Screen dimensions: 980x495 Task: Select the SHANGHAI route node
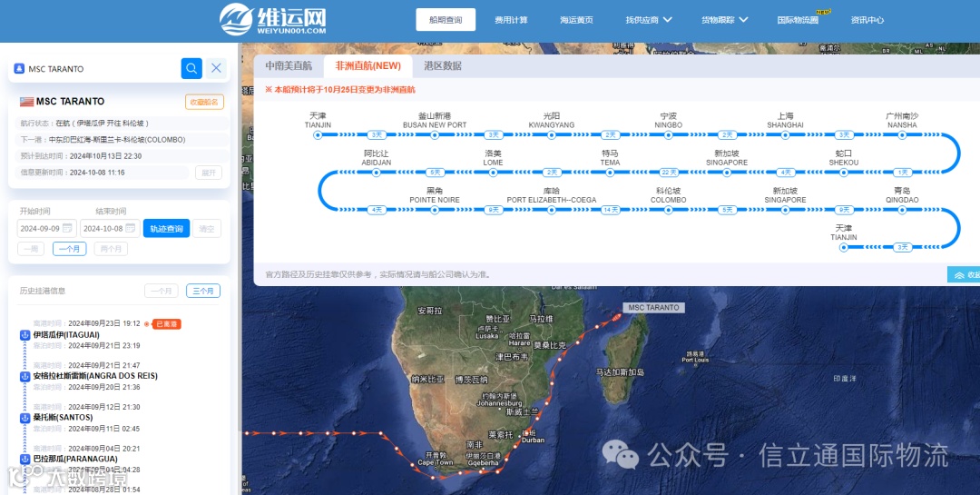point(785,135)
